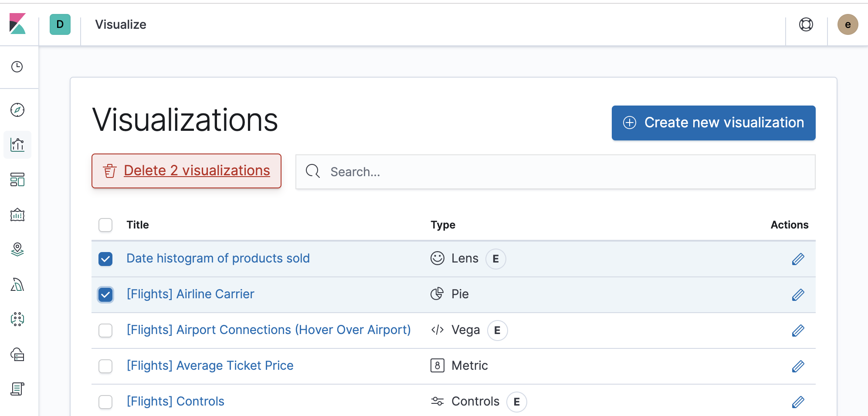The height and width of the screenshot is (416, 868).
Task: Click the help lifebuoy icon in header
Action: pyautogui.click(x=806, y=24)
